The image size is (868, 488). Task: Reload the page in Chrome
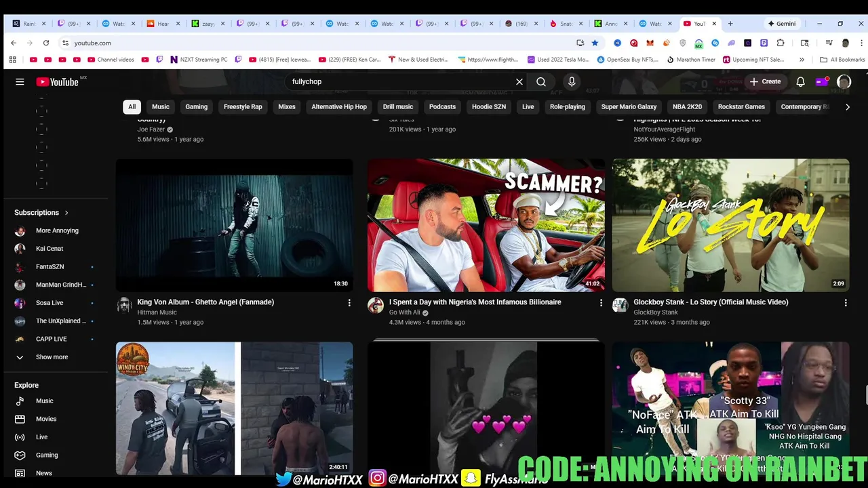click(x=46, y=43)
